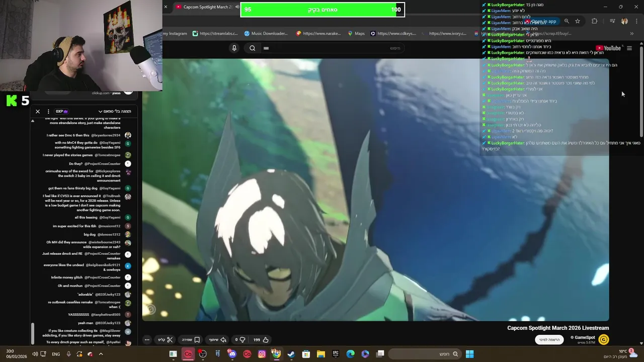Open OBS Studio from the taskbar

[x=203, y=354]
